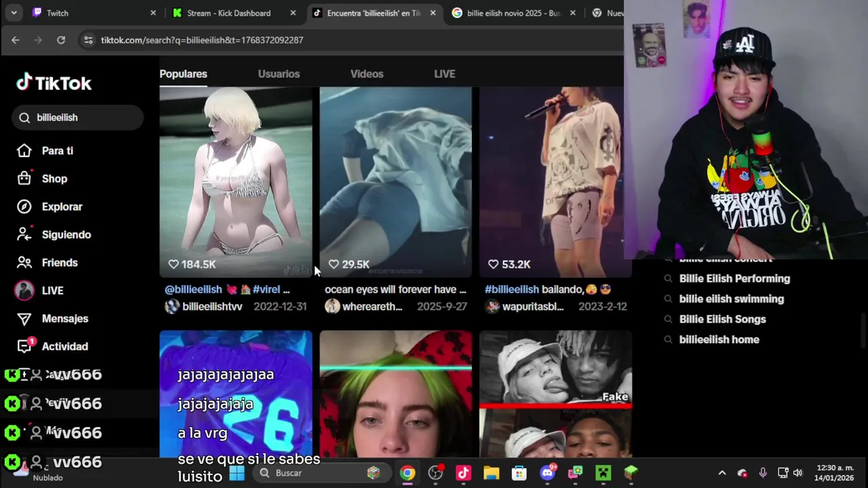Switch to the Twitch tab
This screenshot has height=488, width=868.
pos(94,13)
